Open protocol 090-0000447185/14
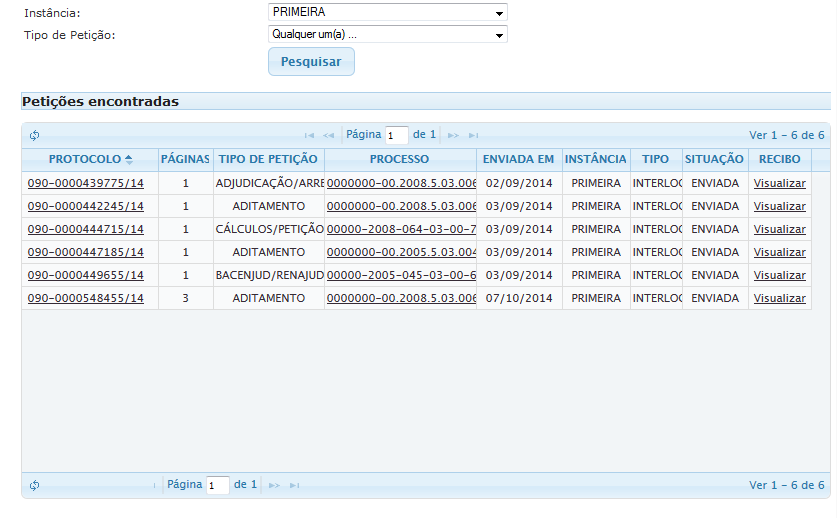The height and width of the screenshot is (518, 837). coord(85,252)
